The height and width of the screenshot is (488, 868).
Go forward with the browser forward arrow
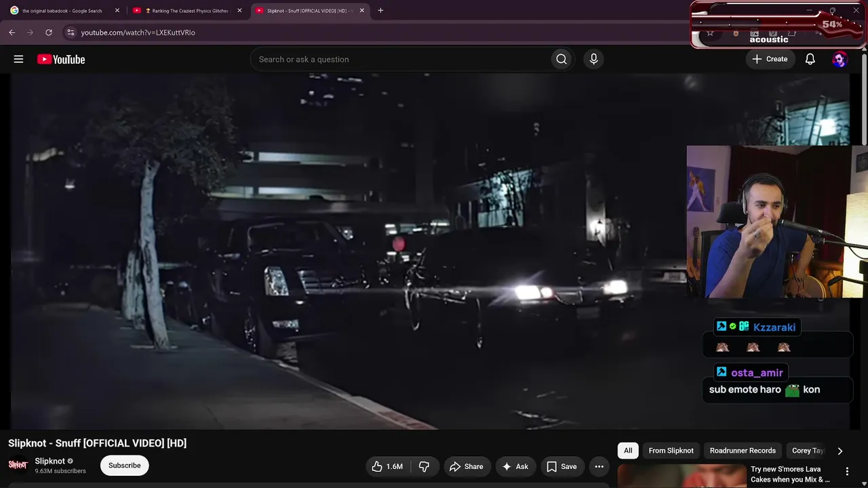coord(30,32)
